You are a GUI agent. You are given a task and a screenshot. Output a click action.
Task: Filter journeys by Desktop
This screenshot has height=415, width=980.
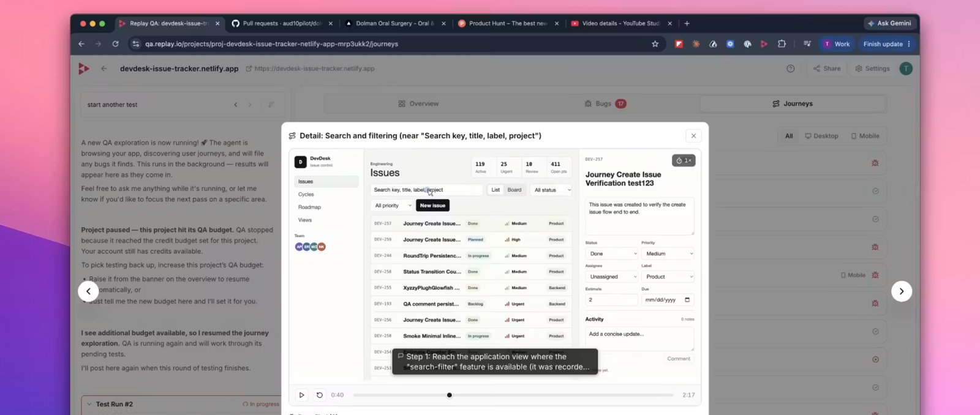tap(821, 136)
